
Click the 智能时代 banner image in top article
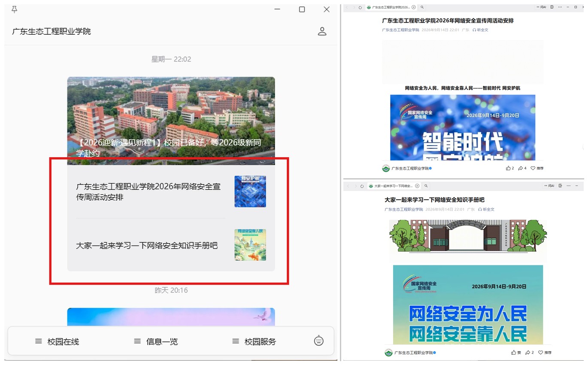click(x=463, y=128)
